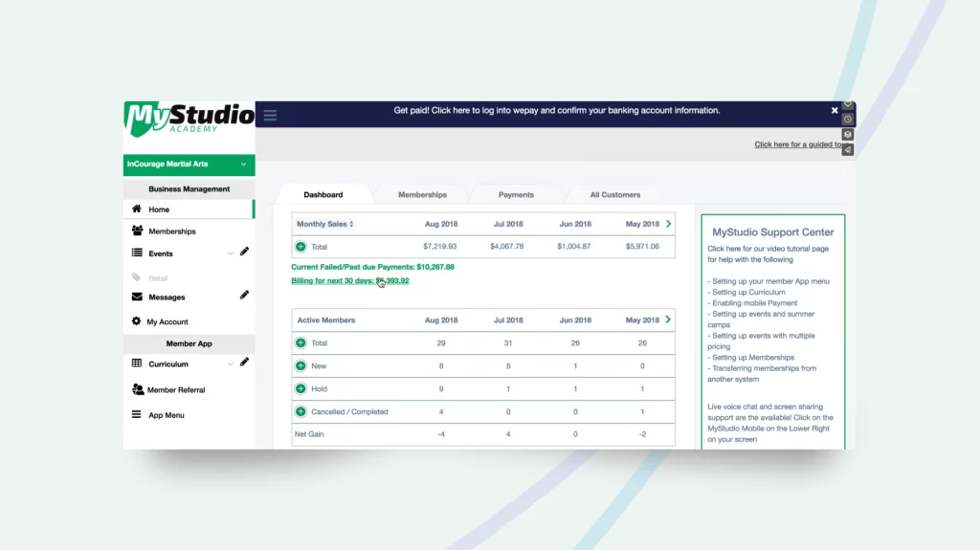Screen dimensions: 980x550
Task: Switch to the Memberships tab
Action: (422, 195)
